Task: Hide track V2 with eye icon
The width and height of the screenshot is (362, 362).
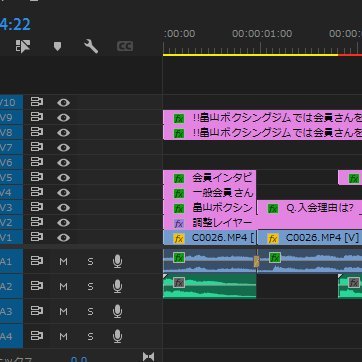Action: (63, 222)
